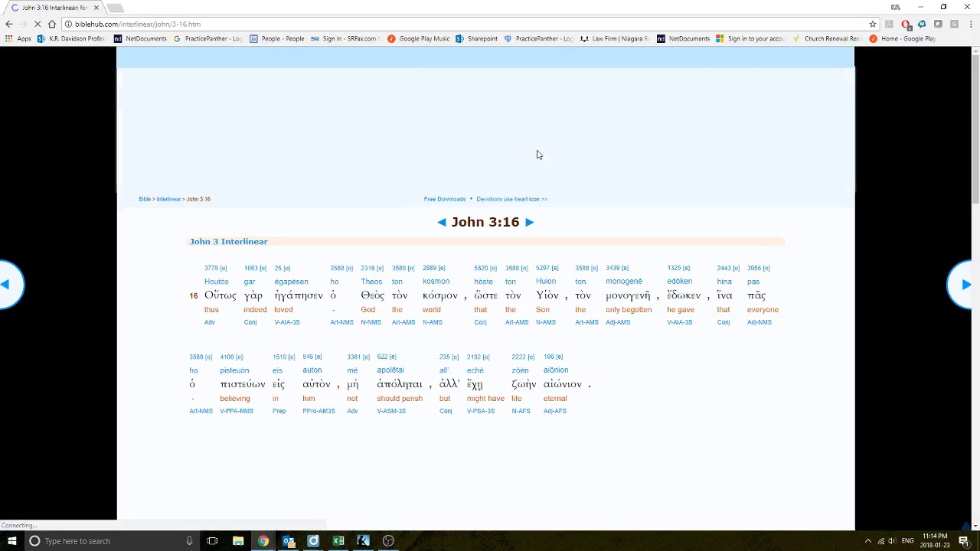Click the transliteration edōken
The width and height of the screenshot is (980, 551).
(679, 282)
